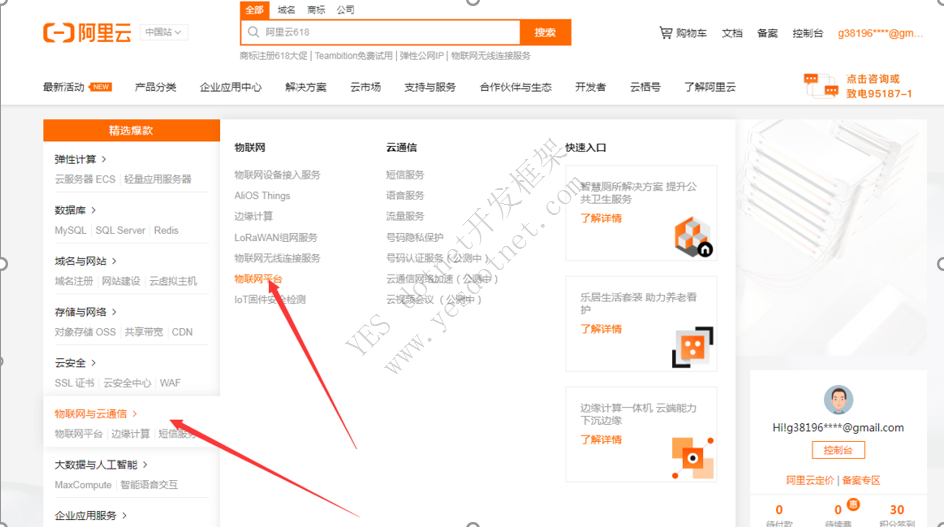Viewport: 944px width, 527px height.
Task: Expand the 存储与网络 category
Action: [x=85, y=312]
